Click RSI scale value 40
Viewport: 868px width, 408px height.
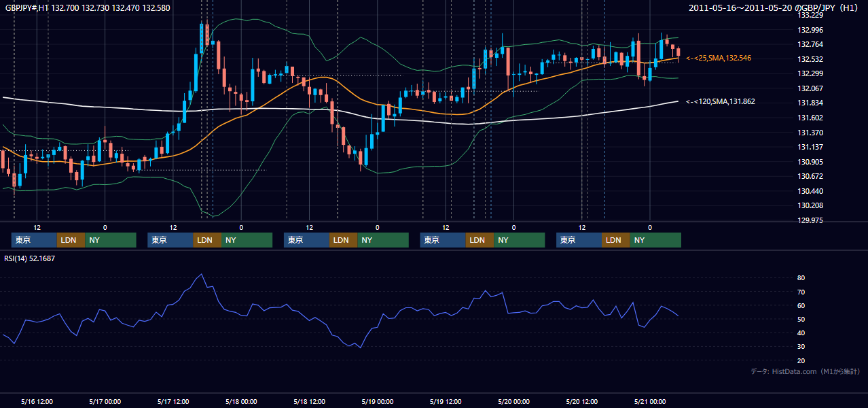[801, 333]
